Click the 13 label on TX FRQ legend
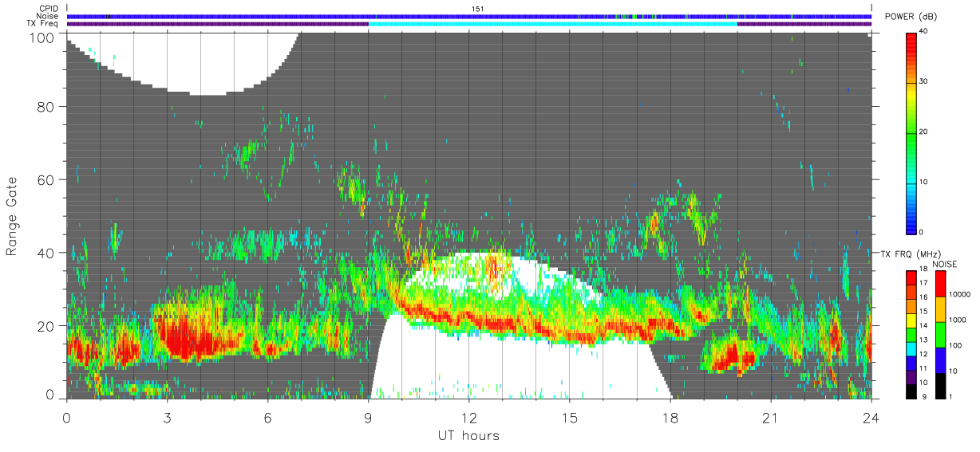980x452 pixels. [924, 340]
